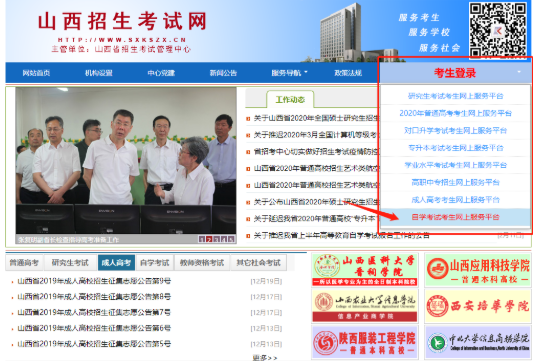Switch to the 普通高考 tab
Image resolution: width=533 pixels, height=361 pixels.
click(24, 263)
